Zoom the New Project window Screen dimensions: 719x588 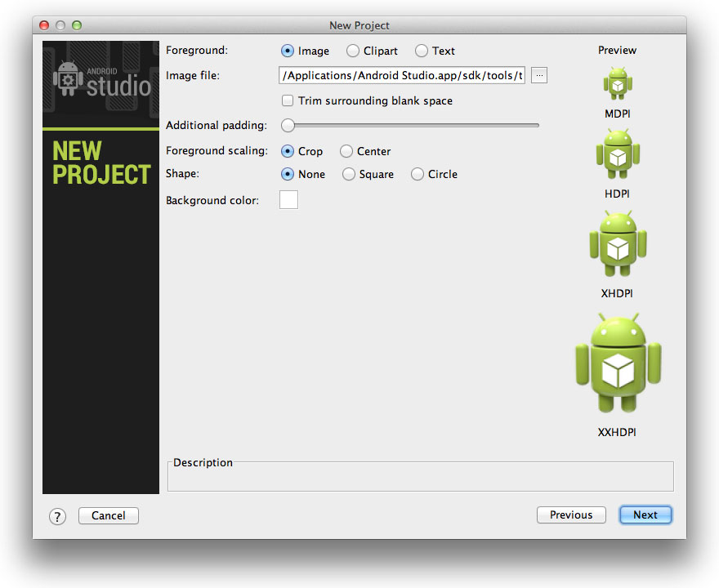(77, 25)
